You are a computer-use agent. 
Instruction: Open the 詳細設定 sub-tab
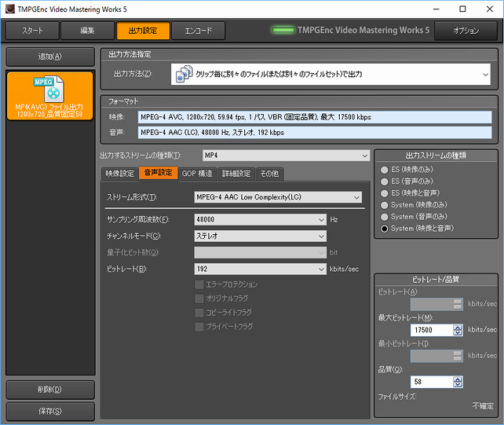236,174
